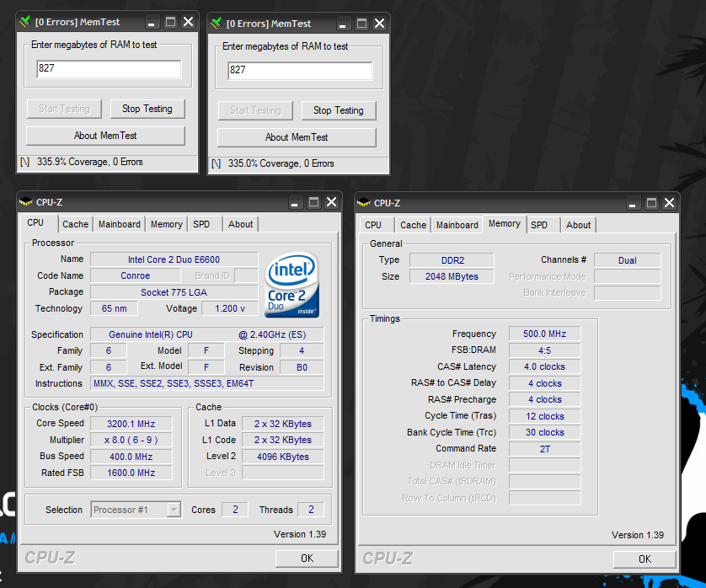Click the megabytes input in second MemTest
Viewport: 706px width, 588px height.
click(300, 71)
